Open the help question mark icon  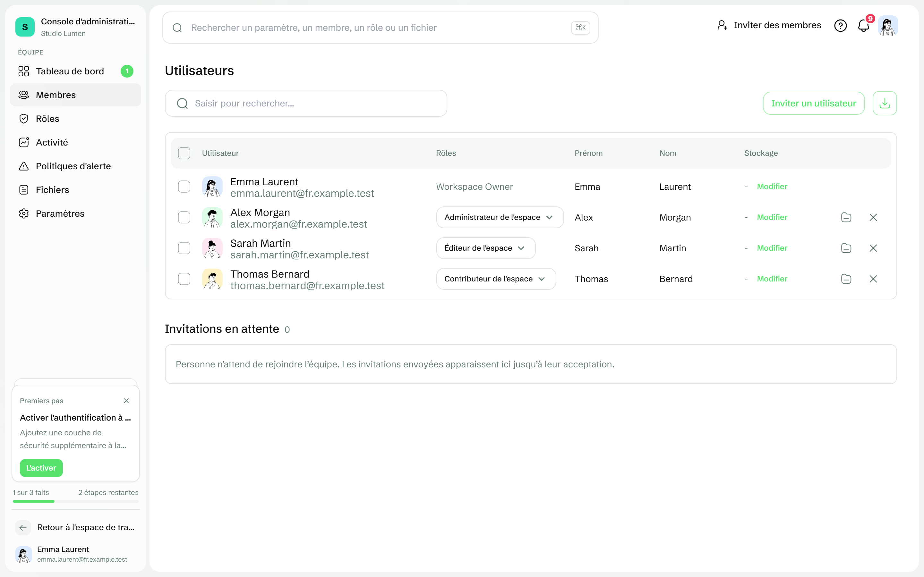[840, 26]
